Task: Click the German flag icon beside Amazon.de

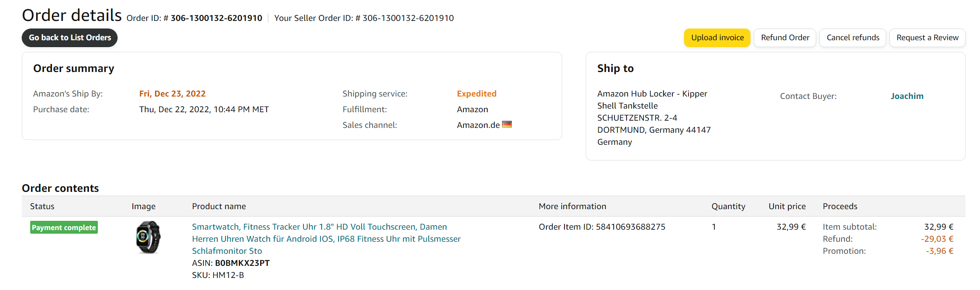Action: [x=507, y=125]
